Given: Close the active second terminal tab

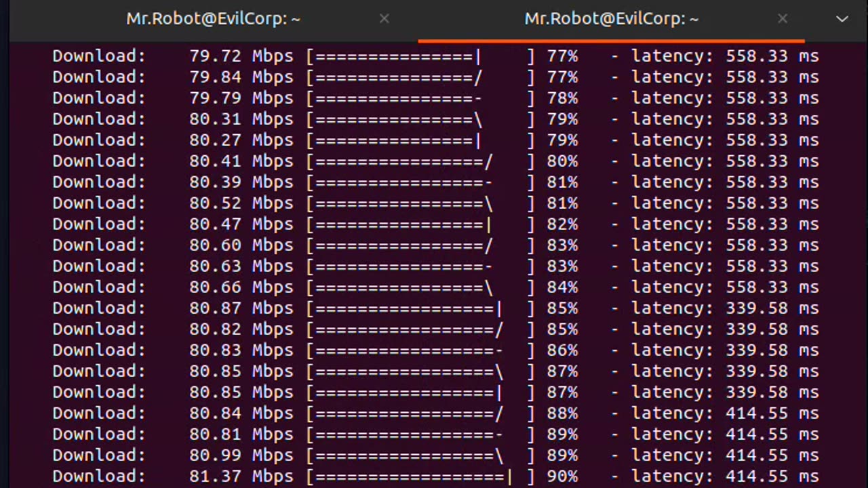Looking at the screenshot, I should point(782,19).
